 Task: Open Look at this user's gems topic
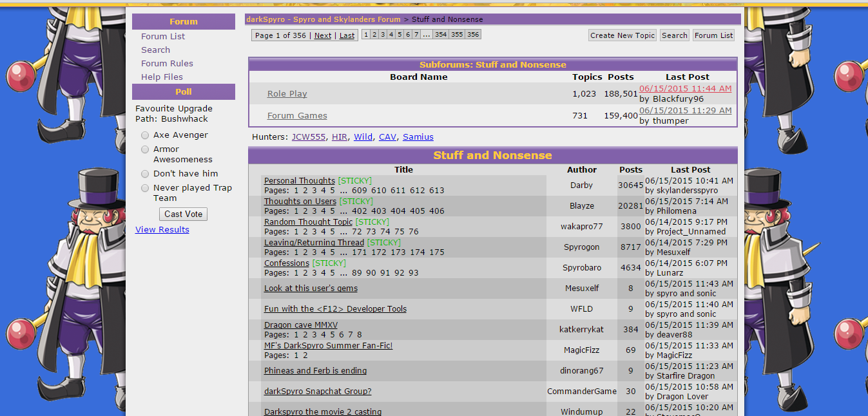point(311,288)
